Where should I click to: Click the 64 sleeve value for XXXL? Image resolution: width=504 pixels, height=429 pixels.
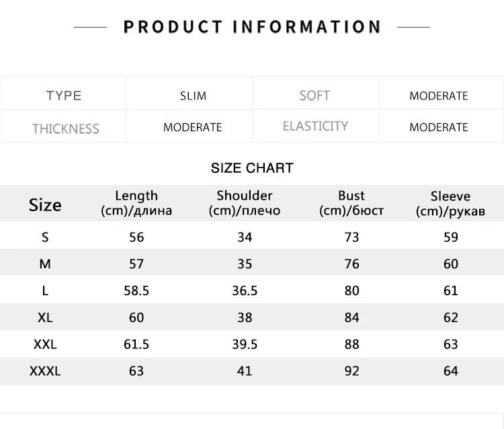tap(451, 371)
